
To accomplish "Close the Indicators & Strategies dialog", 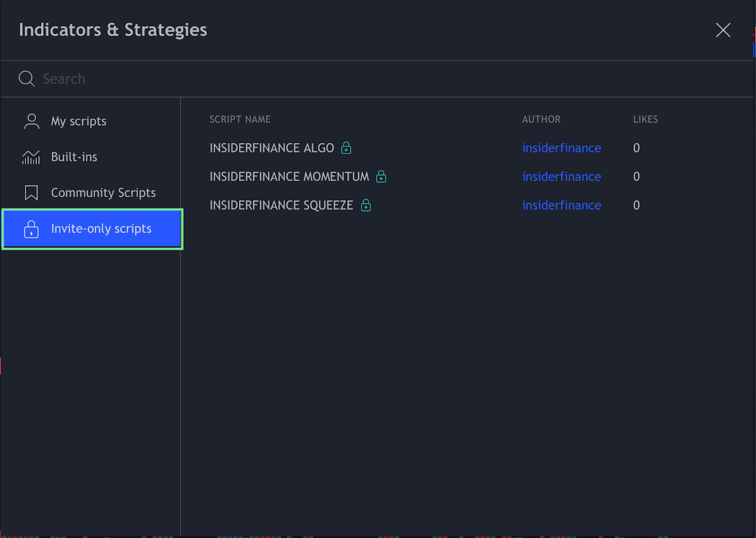I will 723,30.
